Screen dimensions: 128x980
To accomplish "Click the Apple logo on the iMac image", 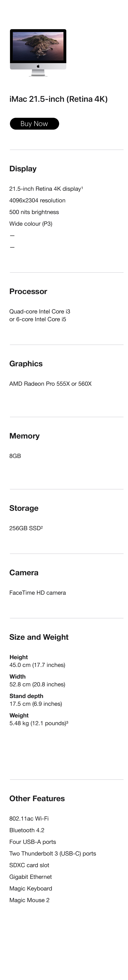I will click(x=38, y=66).
